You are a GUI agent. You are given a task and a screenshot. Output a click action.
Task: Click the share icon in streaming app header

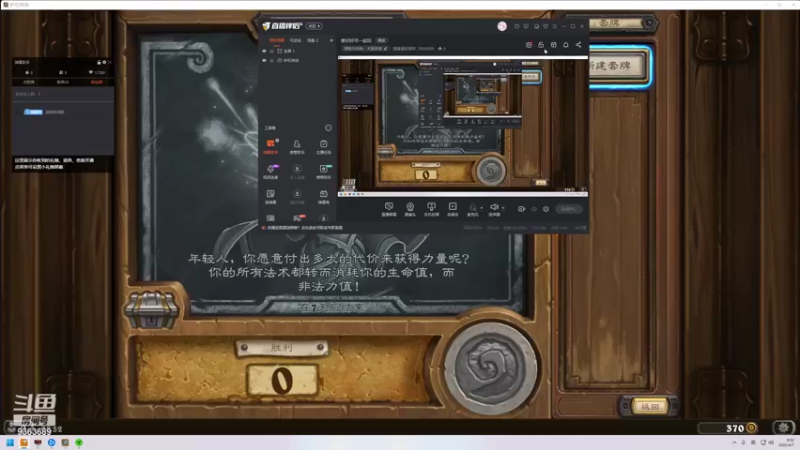pos(579,45)
